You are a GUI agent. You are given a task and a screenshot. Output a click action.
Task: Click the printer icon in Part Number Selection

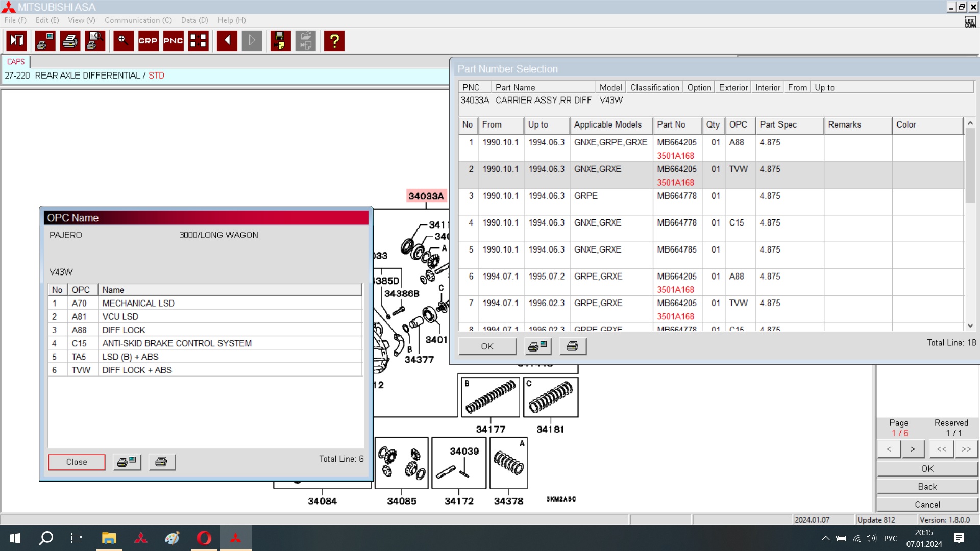pos(573,346)
